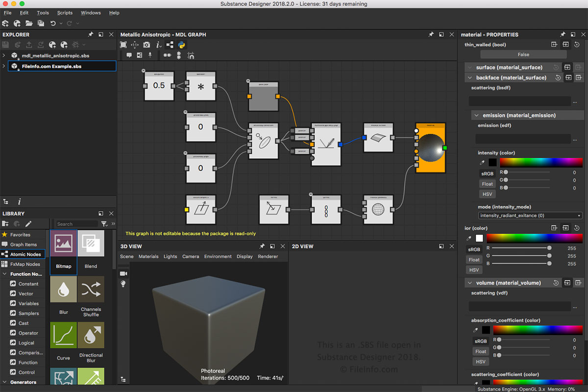Open 3D View Renderer menu
Viewport: 588px width, 392px height.
pos(268,256)
